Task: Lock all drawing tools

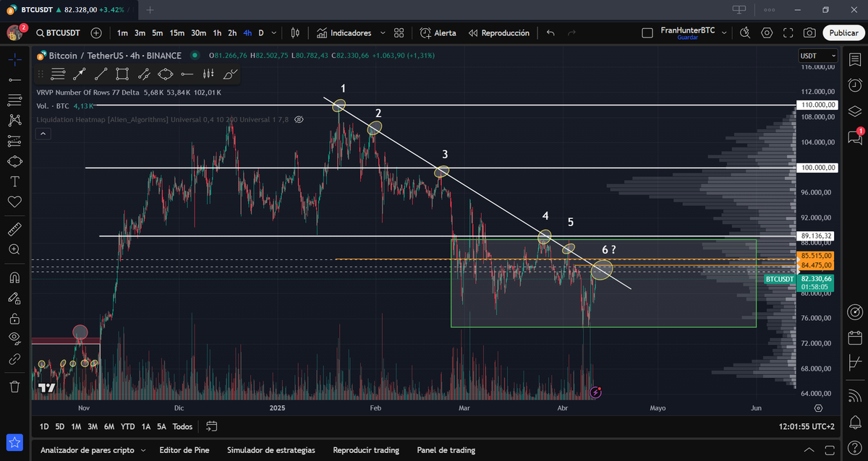Action: point(14,318)
